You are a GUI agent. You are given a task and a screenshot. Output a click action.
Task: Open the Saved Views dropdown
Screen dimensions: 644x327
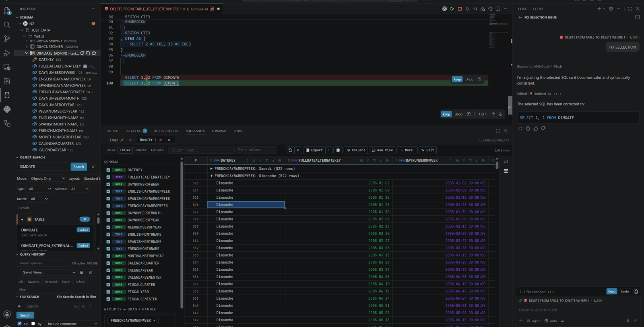(x=48, y=272)
